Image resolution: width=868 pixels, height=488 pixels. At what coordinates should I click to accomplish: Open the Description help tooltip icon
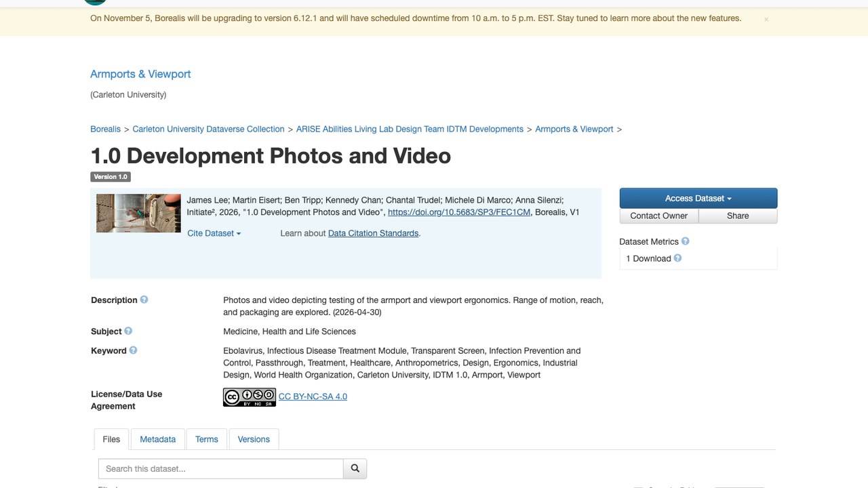[x=144, y=300]
